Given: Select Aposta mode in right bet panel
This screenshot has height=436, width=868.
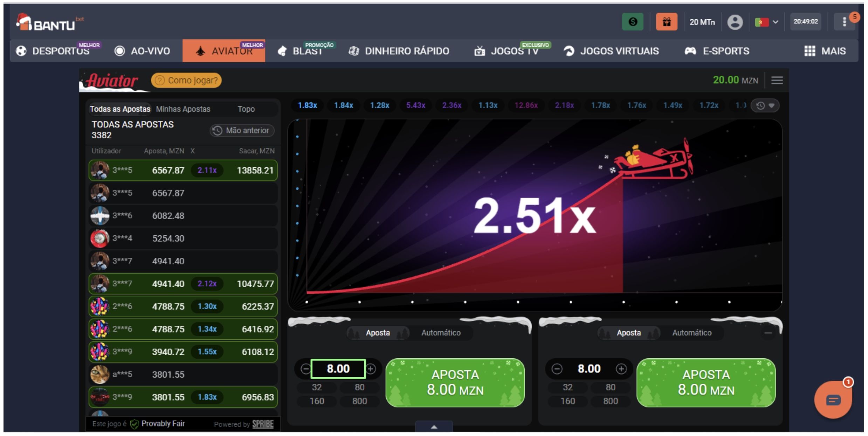Looking at the screenshot, I should point(628,333).
